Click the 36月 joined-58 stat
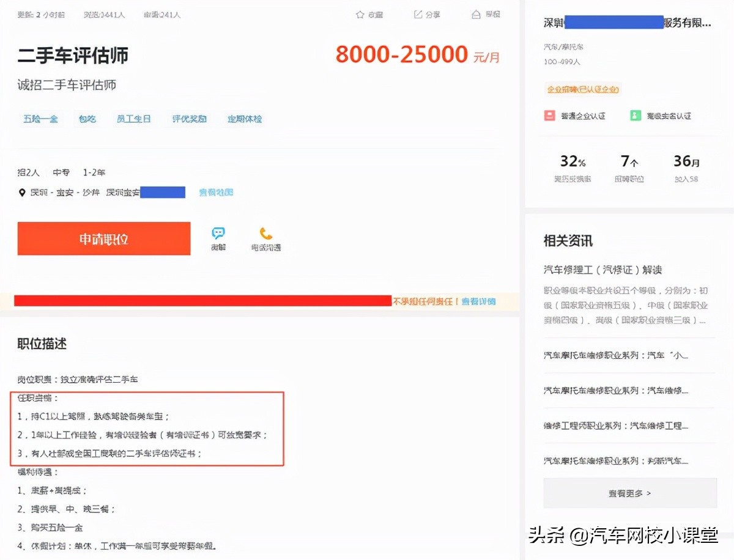 [x=686, y=168]
